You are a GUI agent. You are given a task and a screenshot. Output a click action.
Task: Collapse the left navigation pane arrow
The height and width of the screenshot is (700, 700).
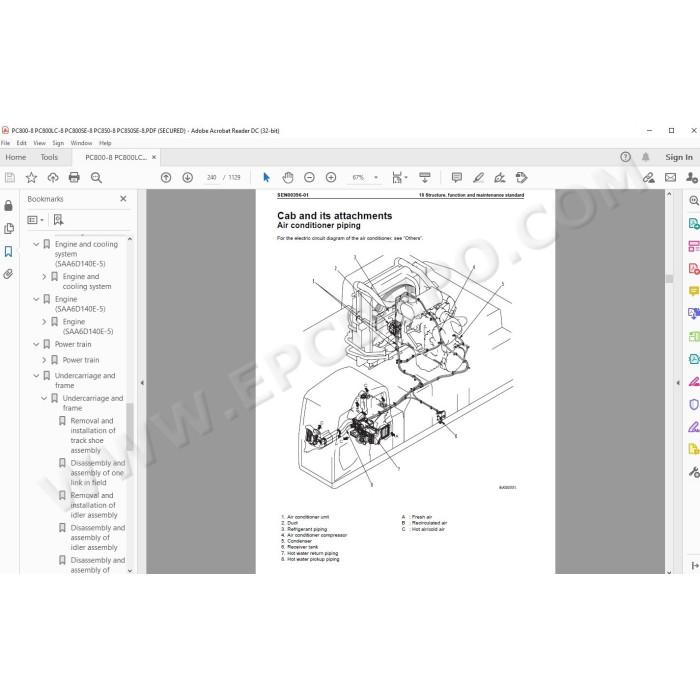pos(142,383)
